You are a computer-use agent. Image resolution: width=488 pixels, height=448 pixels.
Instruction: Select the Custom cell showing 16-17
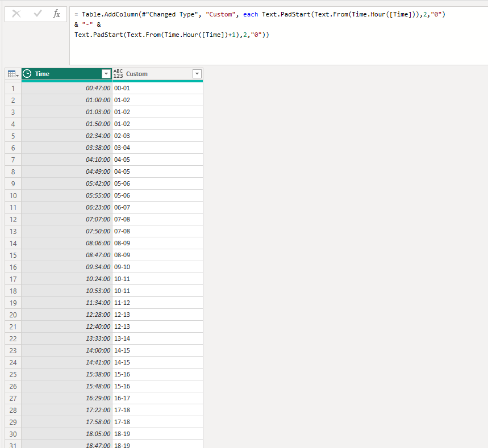[157, 398]
